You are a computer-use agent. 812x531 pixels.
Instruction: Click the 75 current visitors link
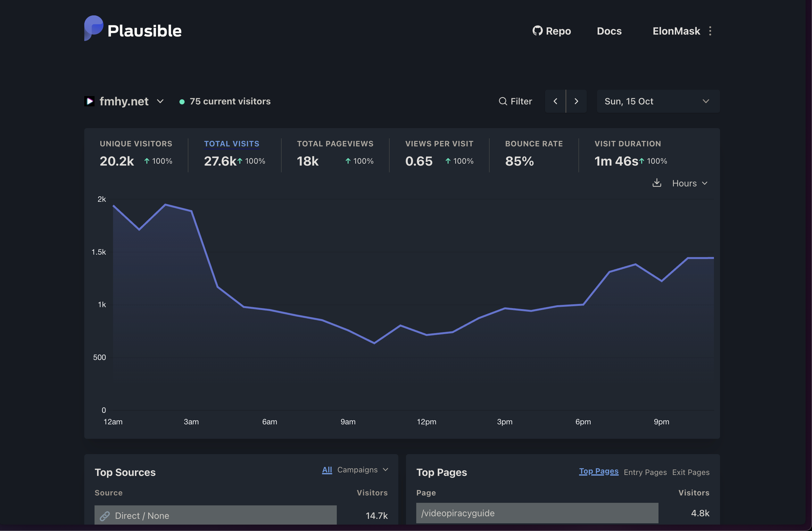[x=230, y=101]
